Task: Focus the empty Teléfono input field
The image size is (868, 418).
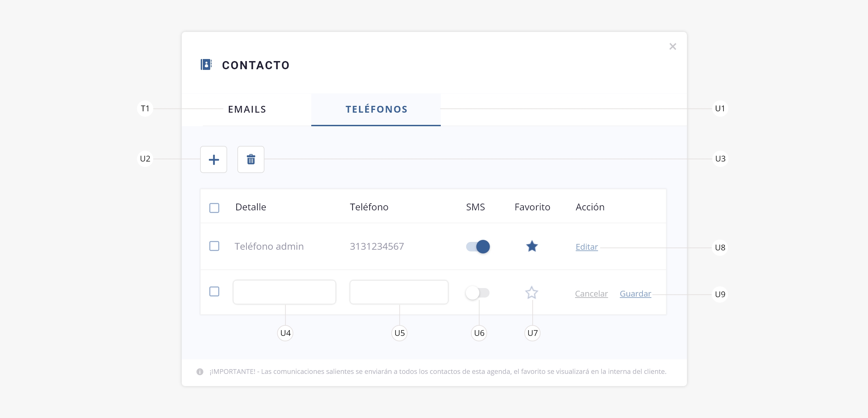Action: [399, 292]
